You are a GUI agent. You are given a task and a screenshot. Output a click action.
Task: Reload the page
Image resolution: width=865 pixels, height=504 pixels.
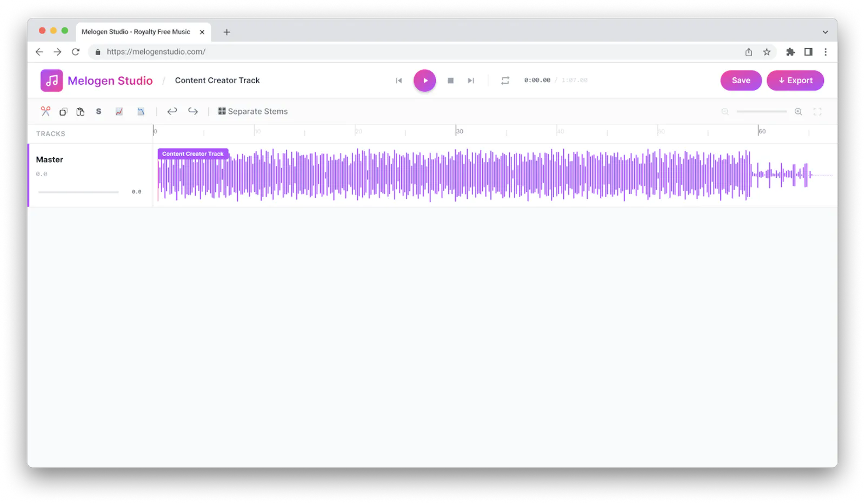[76, 52]
